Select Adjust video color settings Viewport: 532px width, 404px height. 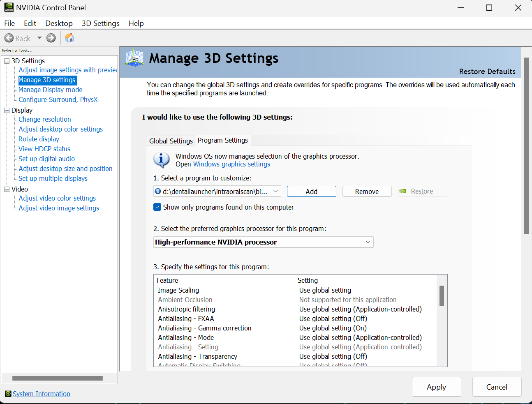[57, 198]
